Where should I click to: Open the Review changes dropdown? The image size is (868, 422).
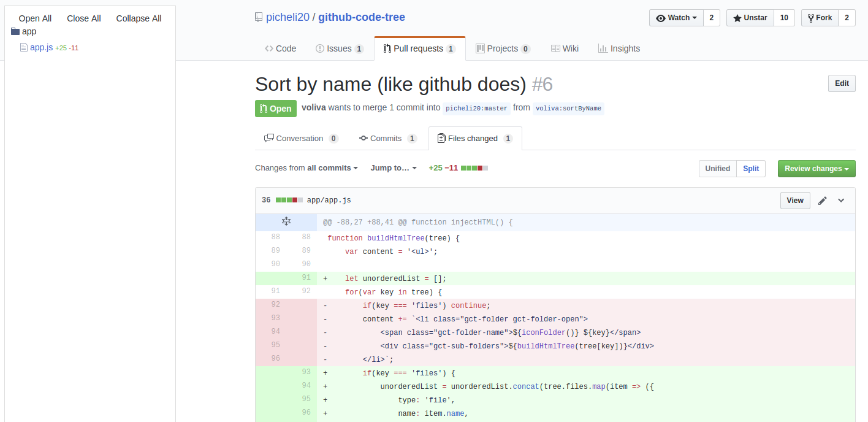(x=817, y=169)
